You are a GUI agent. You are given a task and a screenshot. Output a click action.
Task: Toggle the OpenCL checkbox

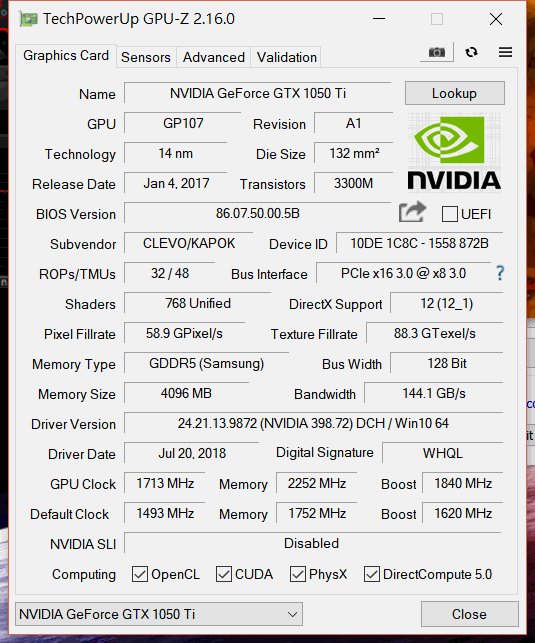click(x=140, y=574)
